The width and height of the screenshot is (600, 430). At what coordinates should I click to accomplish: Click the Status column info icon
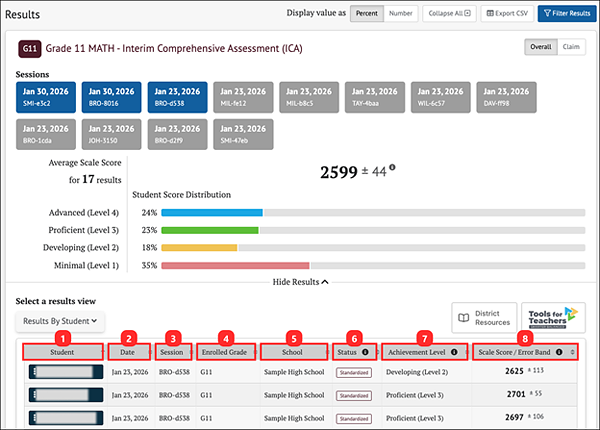point(365,352)
